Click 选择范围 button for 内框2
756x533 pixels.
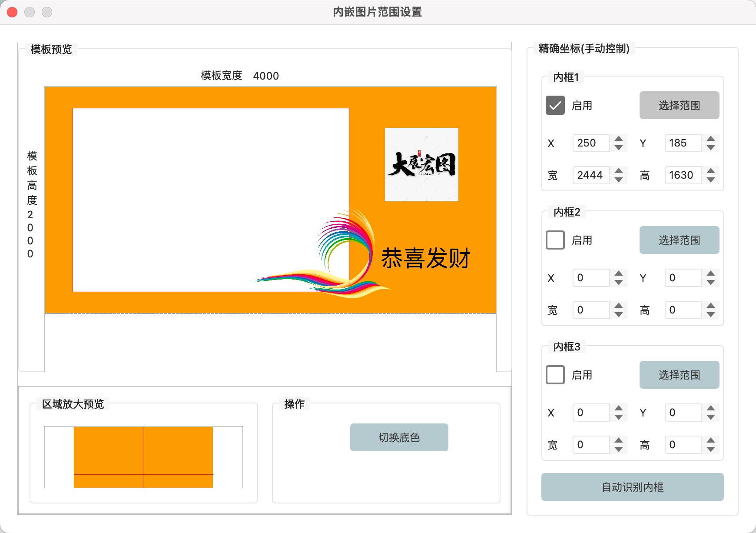pos(679,240)
